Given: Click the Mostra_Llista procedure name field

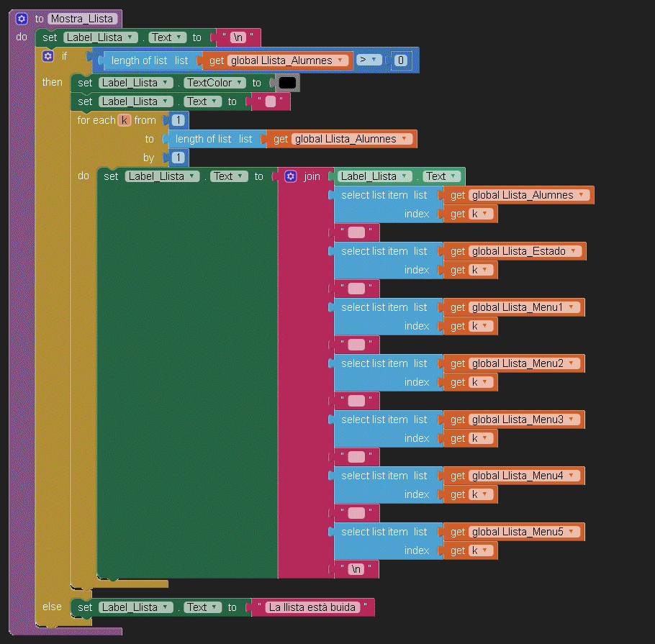Looking at the screenshot, I should point(82,19).
